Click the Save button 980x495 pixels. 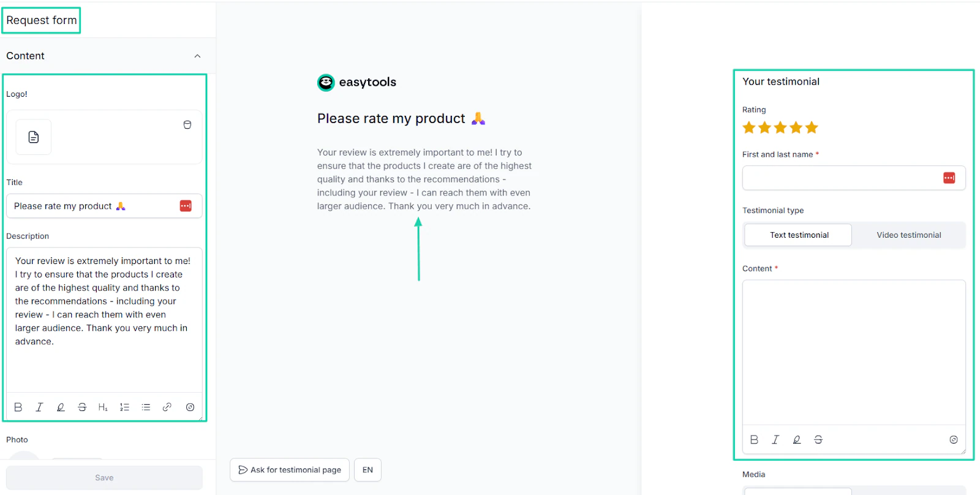tap(104, 478)
